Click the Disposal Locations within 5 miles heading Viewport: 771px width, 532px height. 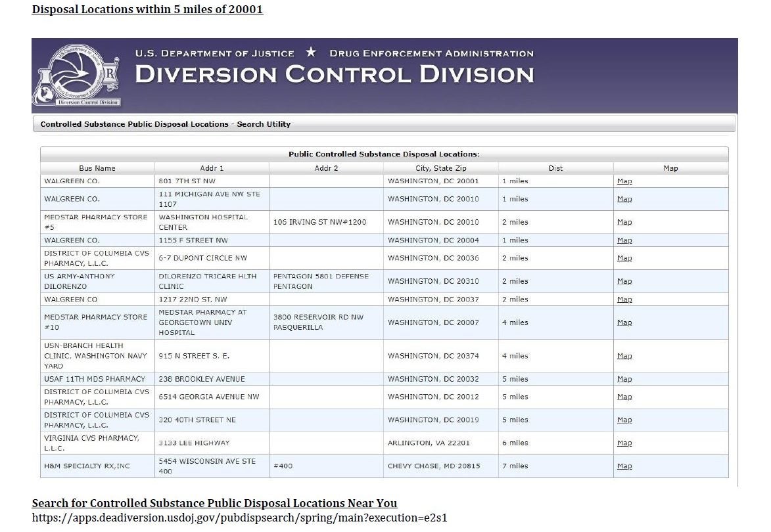click(147, 9)
